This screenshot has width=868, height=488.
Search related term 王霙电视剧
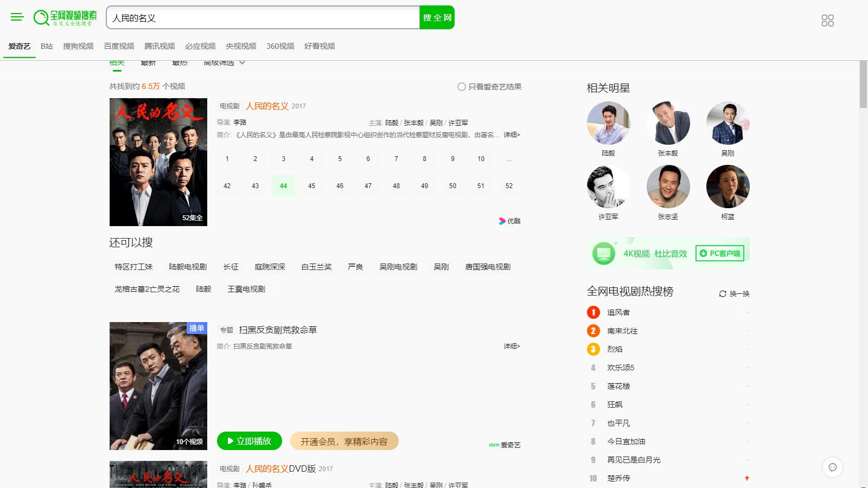tap(246, 290)
